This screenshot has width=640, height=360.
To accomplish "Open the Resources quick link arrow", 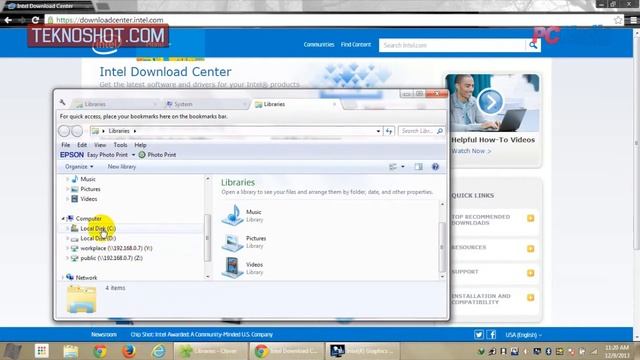I will (x=531, y=249).
